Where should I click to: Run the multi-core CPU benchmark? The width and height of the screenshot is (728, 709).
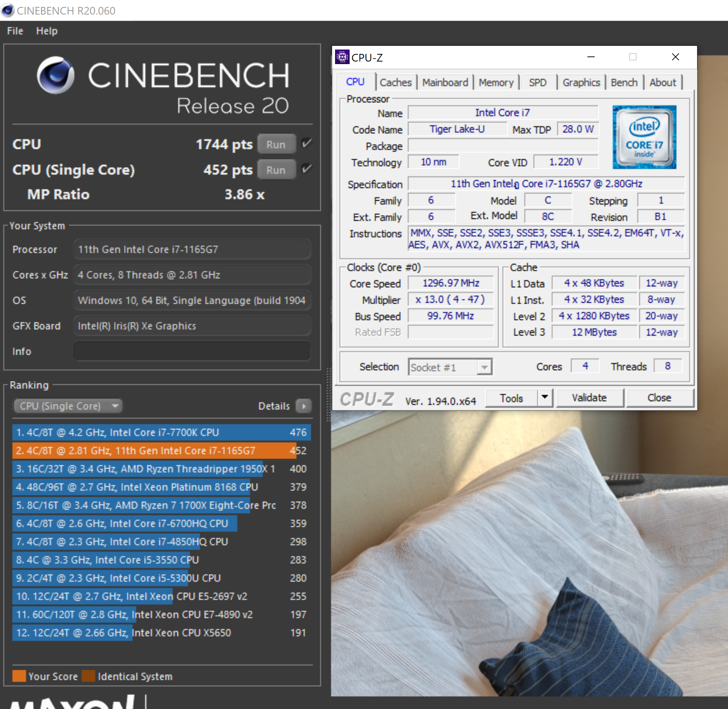pos(276,144)
